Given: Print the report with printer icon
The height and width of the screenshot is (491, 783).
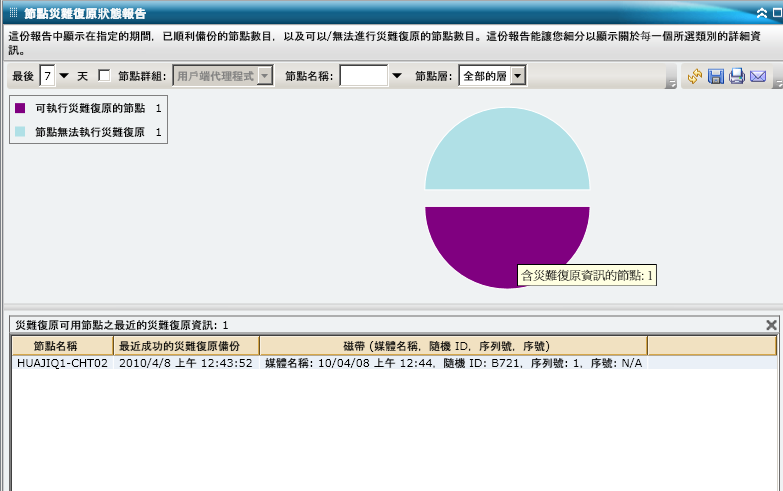Looking at the screenshot, I should [x=737, y=76].
